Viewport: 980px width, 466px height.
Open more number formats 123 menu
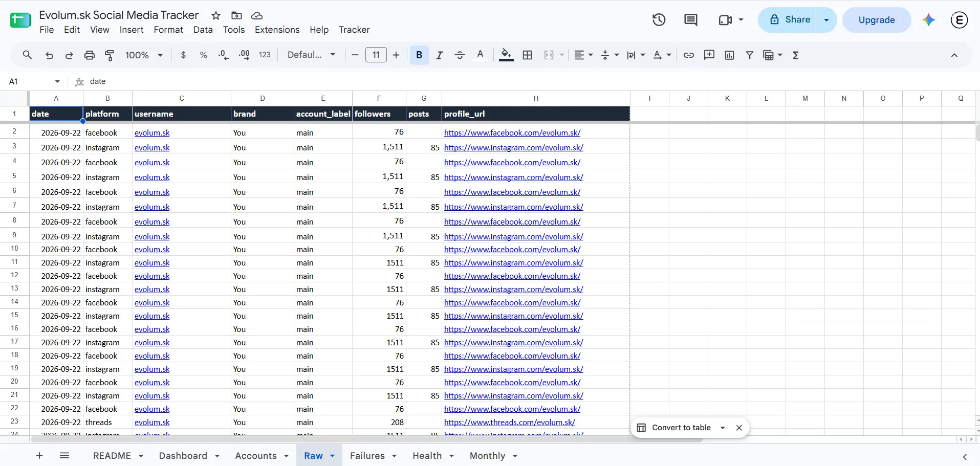265,55
